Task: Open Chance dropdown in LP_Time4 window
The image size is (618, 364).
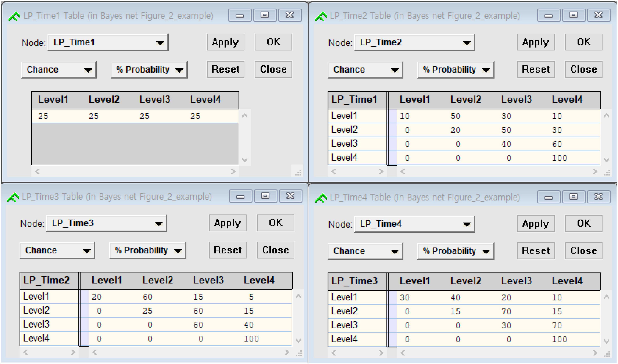Action: (x=365, y=251)
